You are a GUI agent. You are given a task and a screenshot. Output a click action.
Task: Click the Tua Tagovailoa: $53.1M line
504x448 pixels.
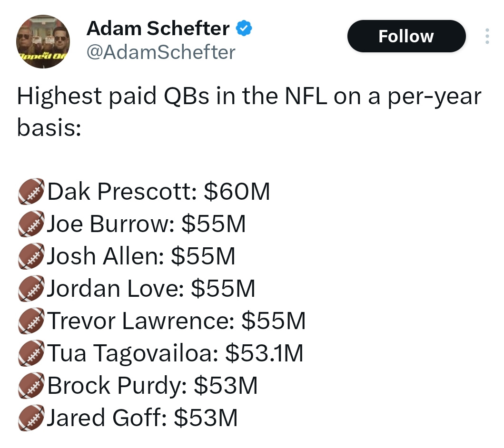175,353
